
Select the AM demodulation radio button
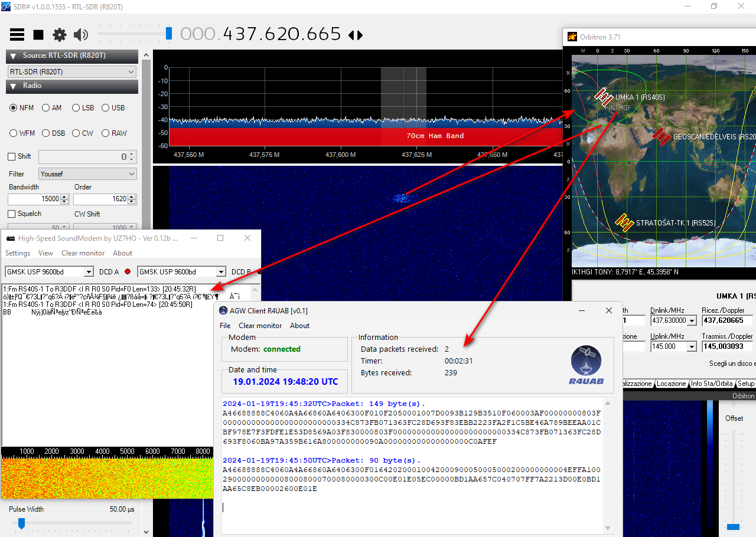click(46, 108)
